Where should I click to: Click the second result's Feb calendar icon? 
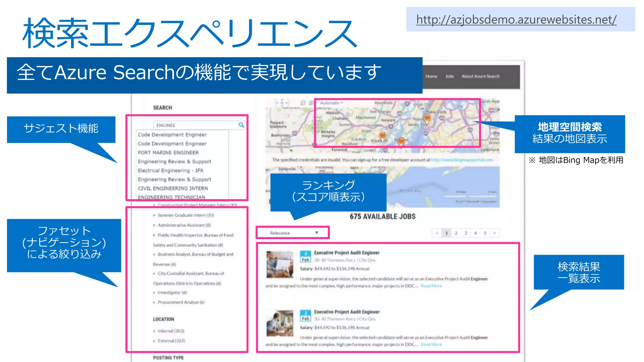[x=305, y=315]
